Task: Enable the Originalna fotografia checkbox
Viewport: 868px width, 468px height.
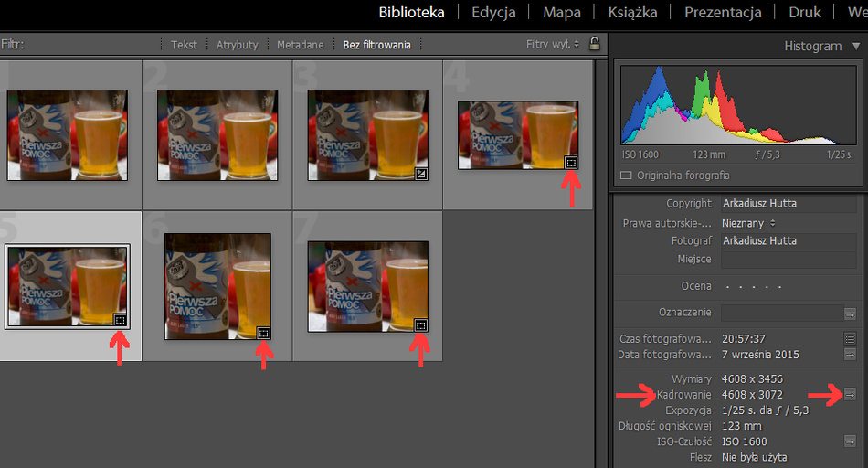Action: pos(626,175)
